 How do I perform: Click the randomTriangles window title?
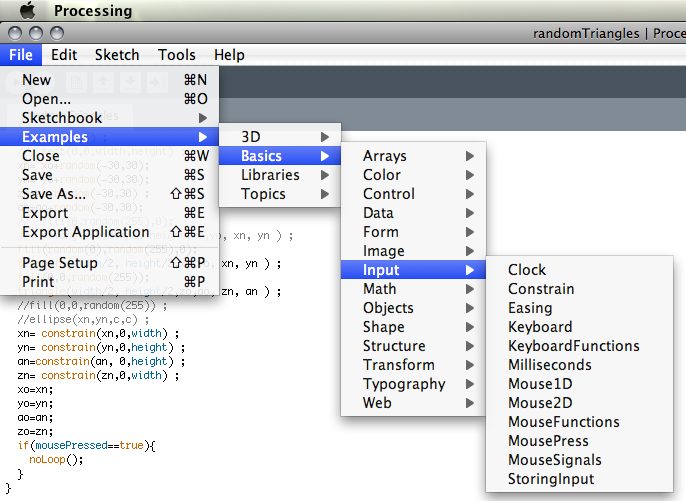click(x=586, y=33)
